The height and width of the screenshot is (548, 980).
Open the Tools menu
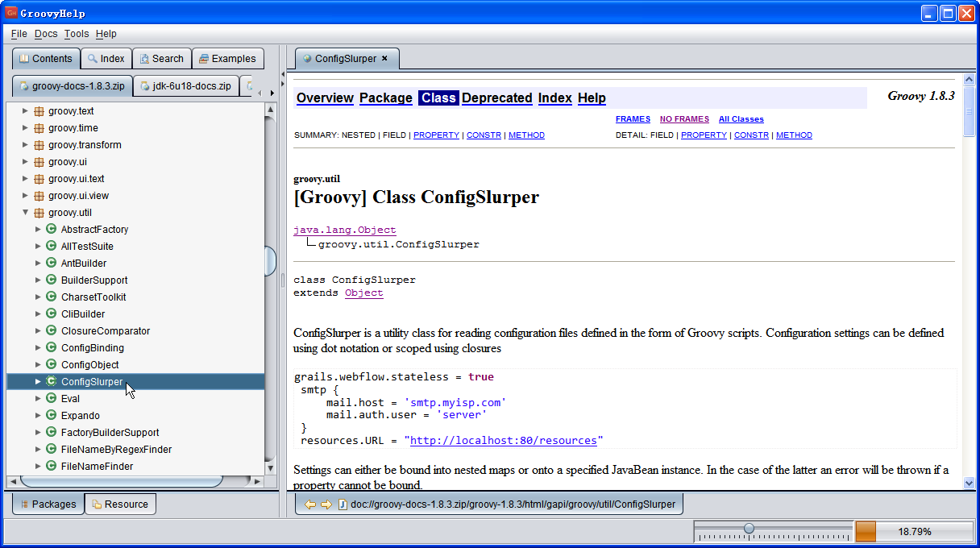coord(77,34)
